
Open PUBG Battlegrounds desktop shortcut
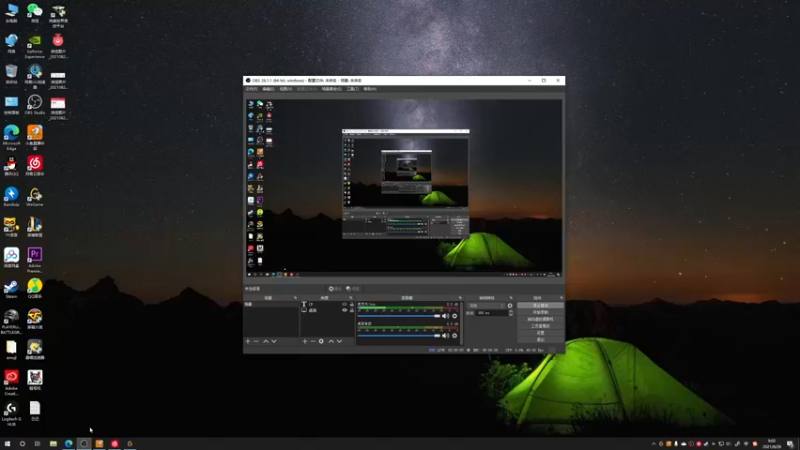click(x=11, y=321)
